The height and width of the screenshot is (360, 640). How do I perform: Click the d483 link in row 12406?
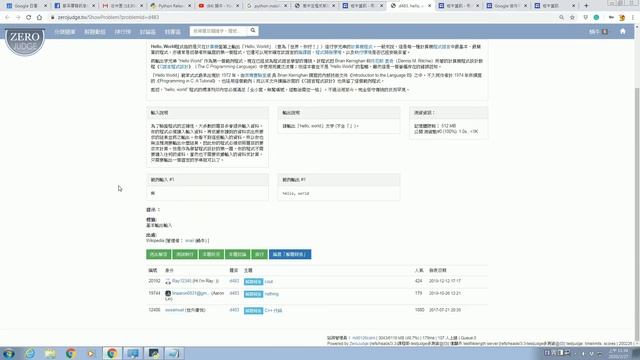tap(234, 310)
